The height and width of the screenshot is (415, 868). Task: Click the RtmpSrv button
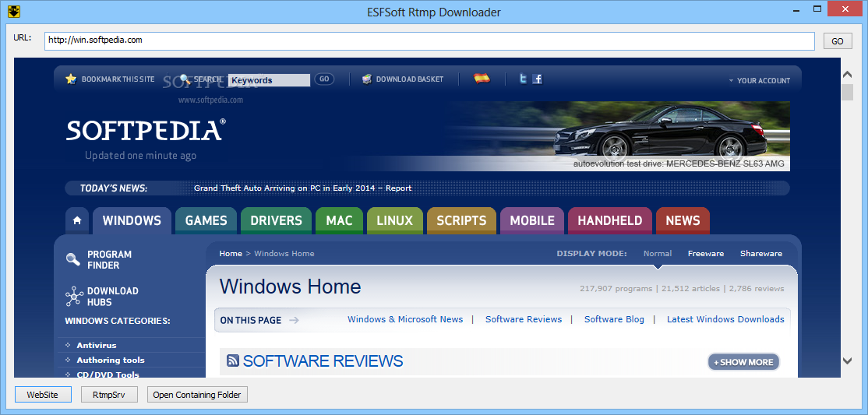pyautogui.click(x=109, y=395)
